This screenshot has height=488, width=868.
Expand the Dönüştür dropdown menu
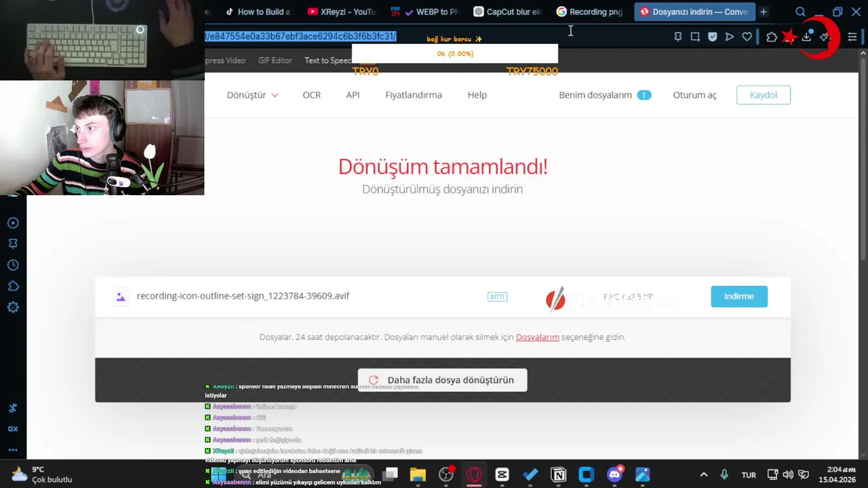coord(252,95)
